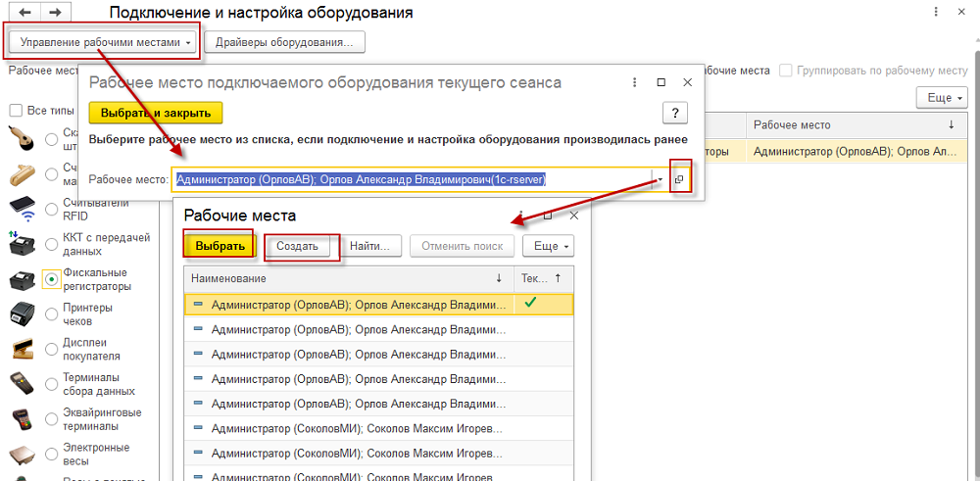Click Создать to add a workplace
980x481 pixels.
point(298,246)
